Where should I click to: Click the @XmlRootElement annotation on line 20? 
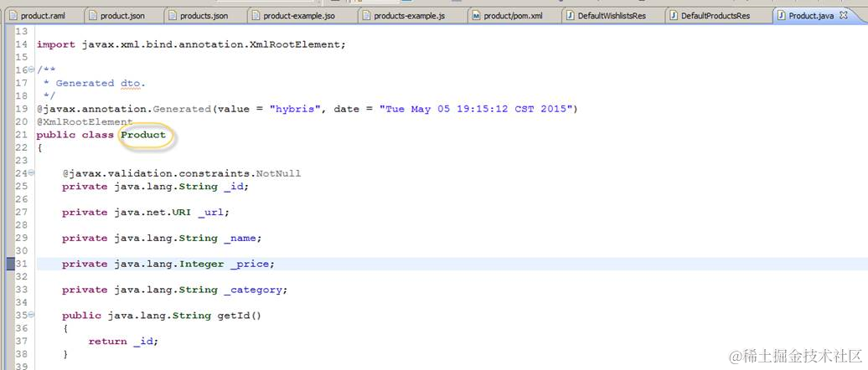tap(85, 121)
